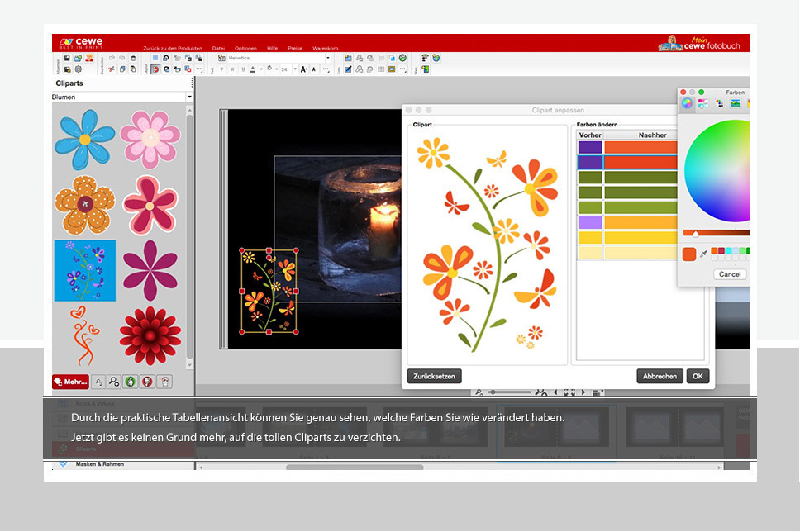
Task: Select the orange polka-dot flower clipart
Action: pyautogui.click(x=84, y=205)
